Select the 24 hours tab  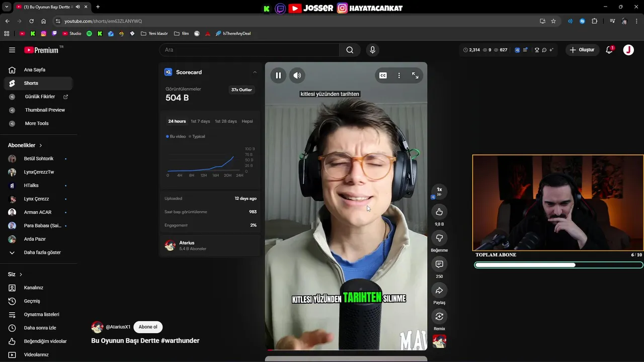[177, 121]
